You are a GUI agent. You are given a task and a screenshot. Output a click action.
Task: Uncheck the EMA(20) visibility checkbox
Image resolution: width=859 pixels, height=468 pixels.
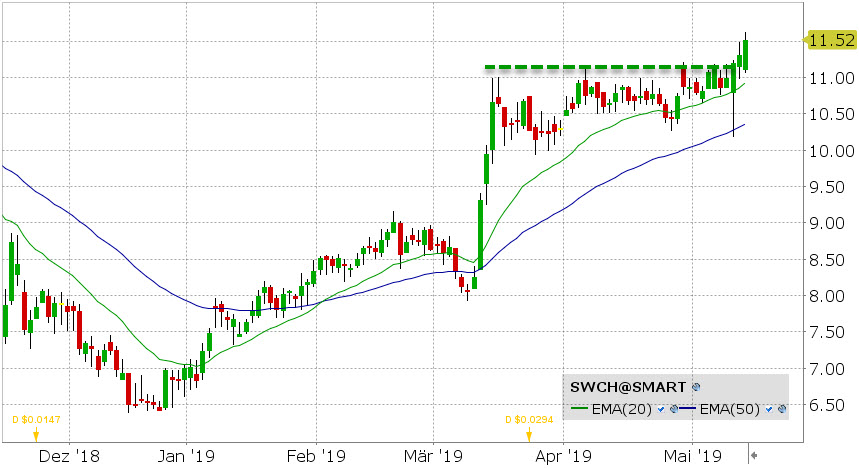click(x=661, y=409)
